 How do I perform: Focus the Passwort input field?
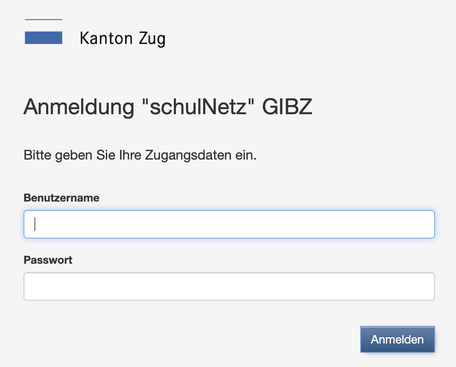(x=229, y=286)
